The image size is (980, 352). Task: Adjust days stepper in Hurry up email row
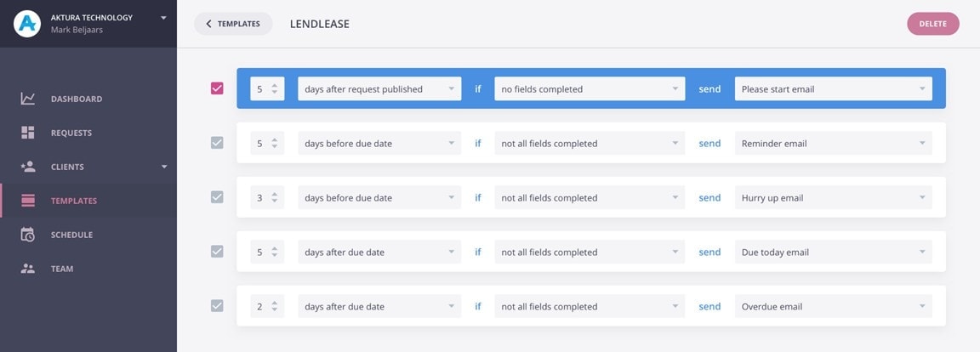[x=275, y=197]
